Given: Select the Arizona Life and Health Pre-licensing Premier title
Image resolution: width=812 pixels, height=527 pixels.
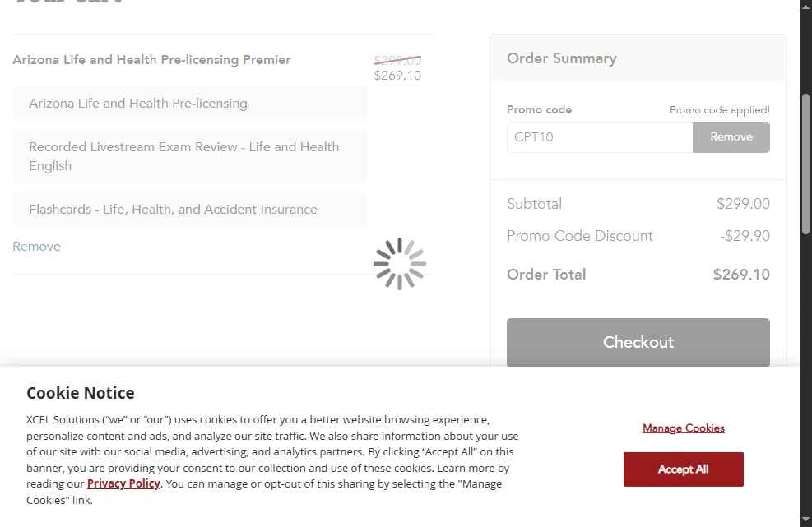Looking at the screenshot, I should tap(151, 60).
